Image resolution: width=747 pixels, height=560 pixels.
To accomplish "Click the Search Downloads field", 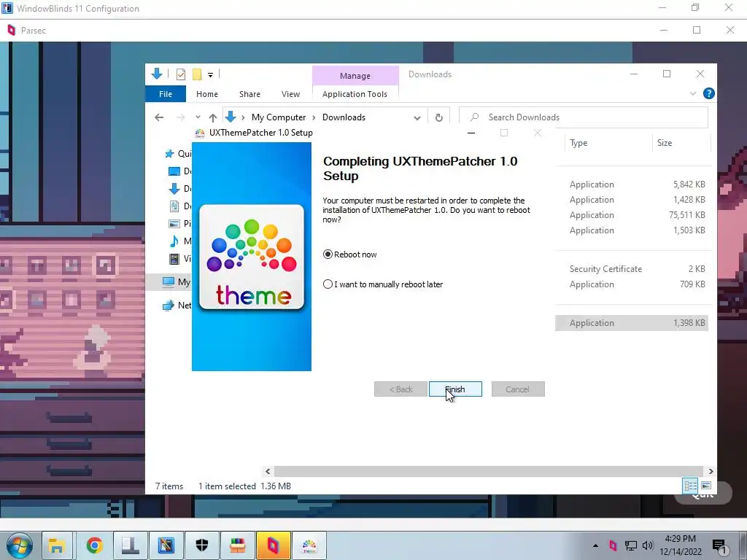I will (x=584, y=117).
